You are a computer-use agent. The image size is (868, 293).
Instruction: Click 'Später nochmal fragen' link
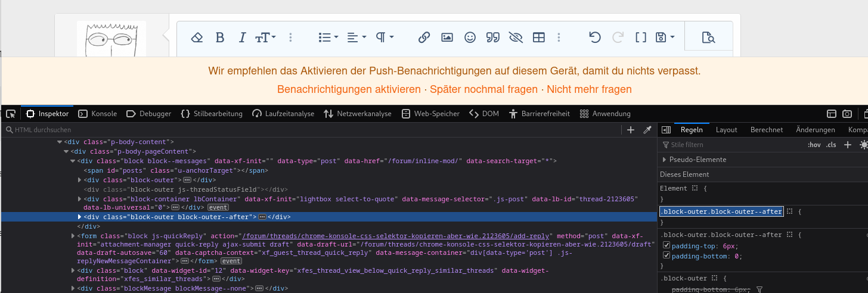point(483,89)
